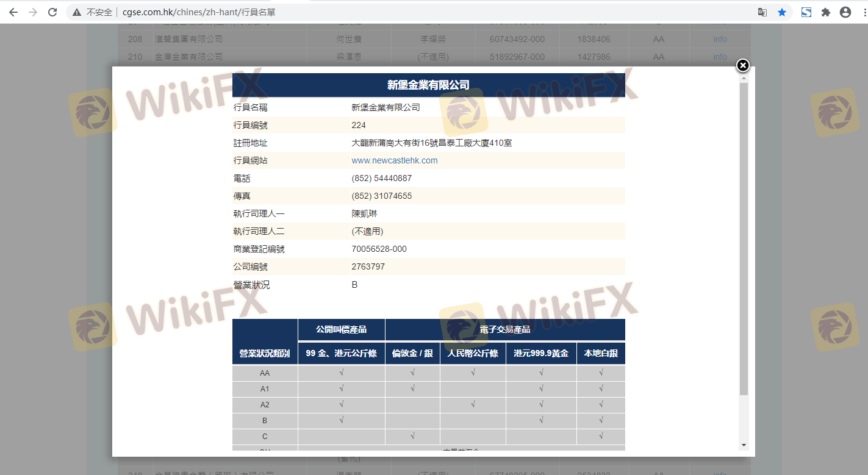Click 李耀榮 in background row 208
The height and width of the screenshot is (475, 868).
[433, 39]
